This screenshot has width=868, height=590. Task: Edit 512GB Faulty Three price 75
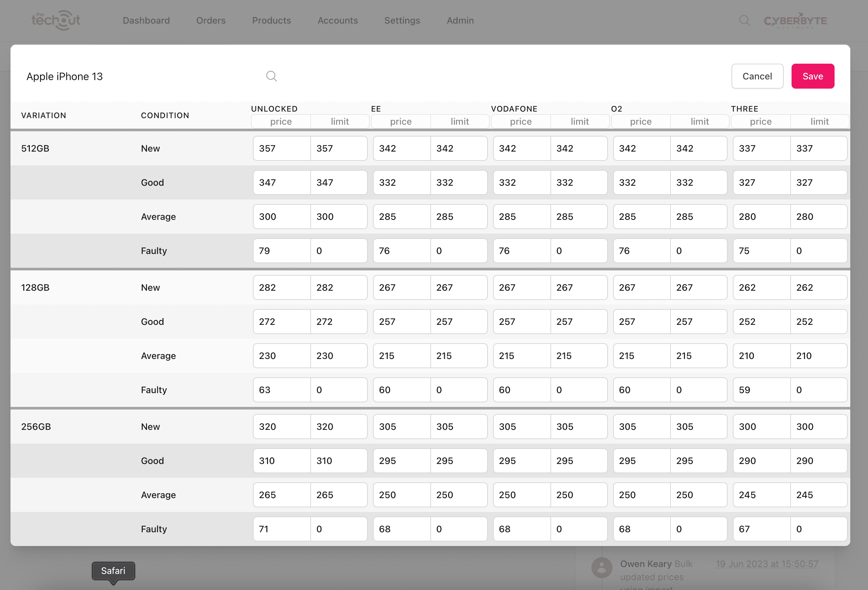tap(762, 251)
